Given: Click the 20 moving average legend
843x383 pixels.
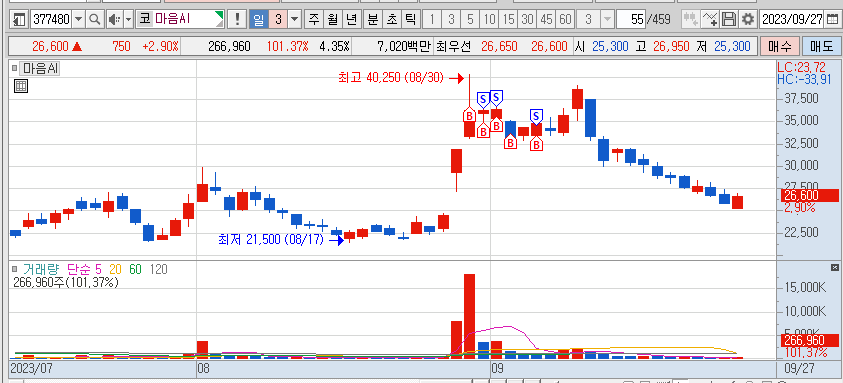Looking at the screenshot, I should pyautogui.click(x=115, y=269).
